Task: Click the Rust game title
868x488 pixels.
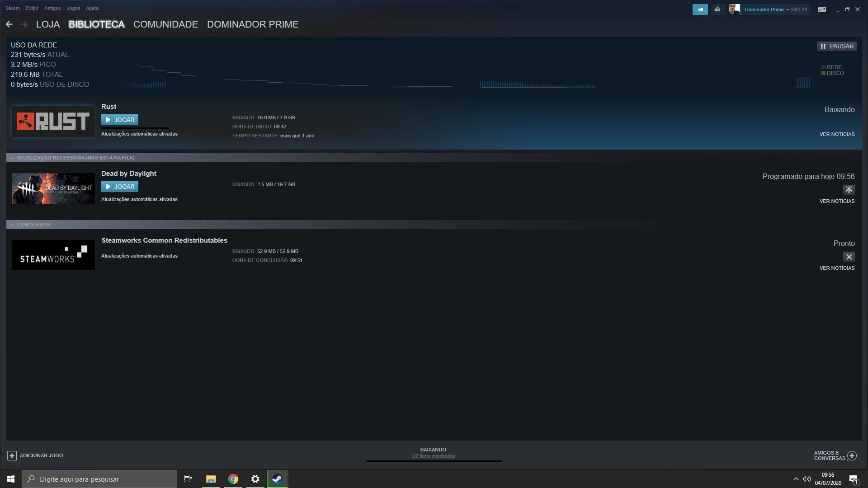Action: click(108, 107)
